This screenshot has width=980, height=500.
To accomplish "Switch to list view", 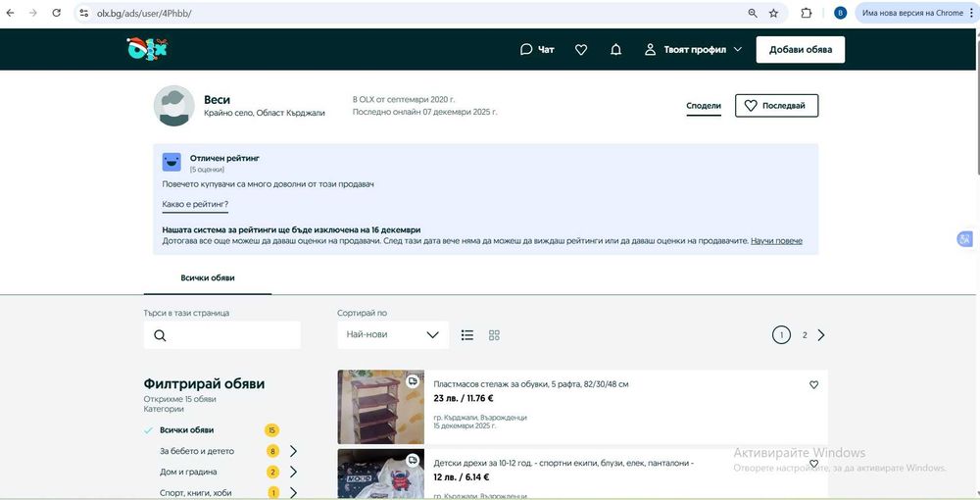I will click(x=467, y=335).
